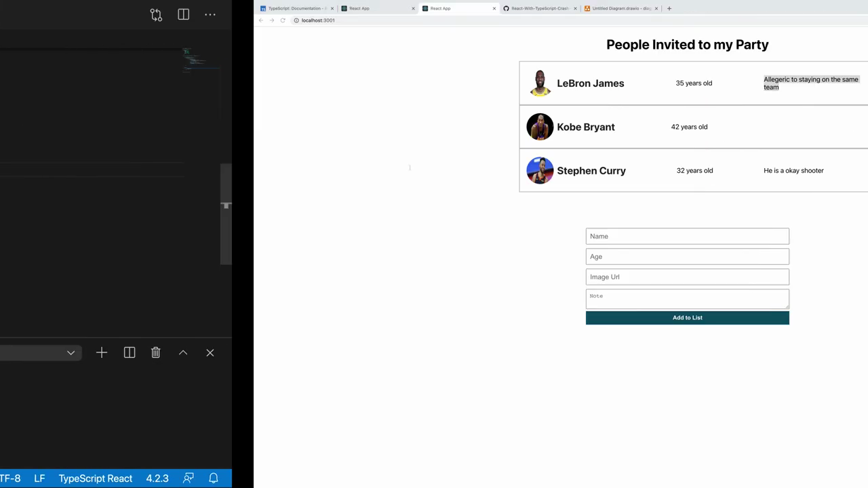
Task: Open React-With-TypeScript GitHub tab
Action: 540,8
